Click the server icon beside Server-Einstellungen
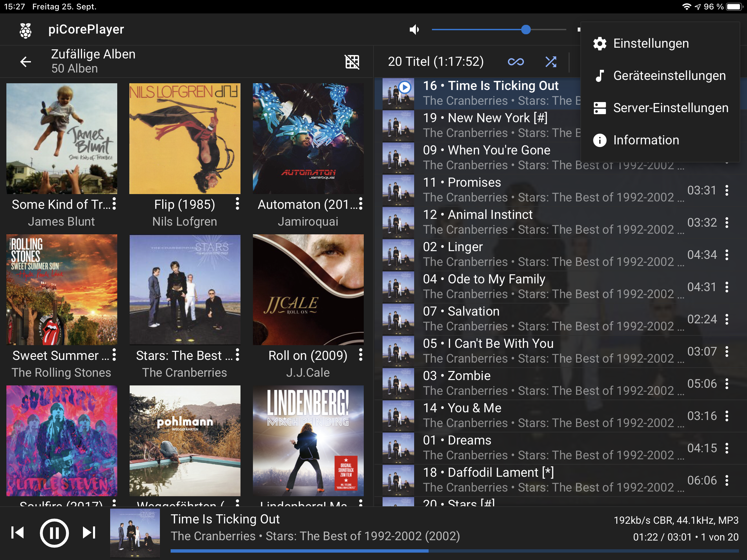Screen dimensions: 747x560 (x=600, y=108)
